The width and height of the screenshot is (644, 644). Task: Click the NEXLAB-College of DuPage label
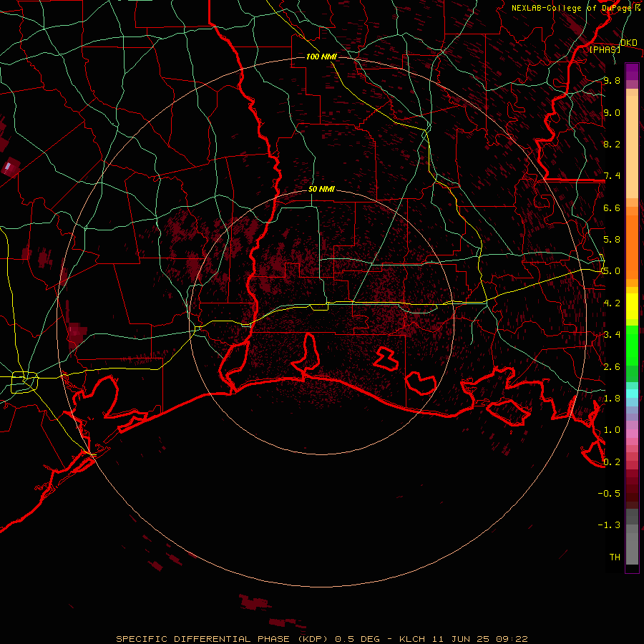coord(571,8)
